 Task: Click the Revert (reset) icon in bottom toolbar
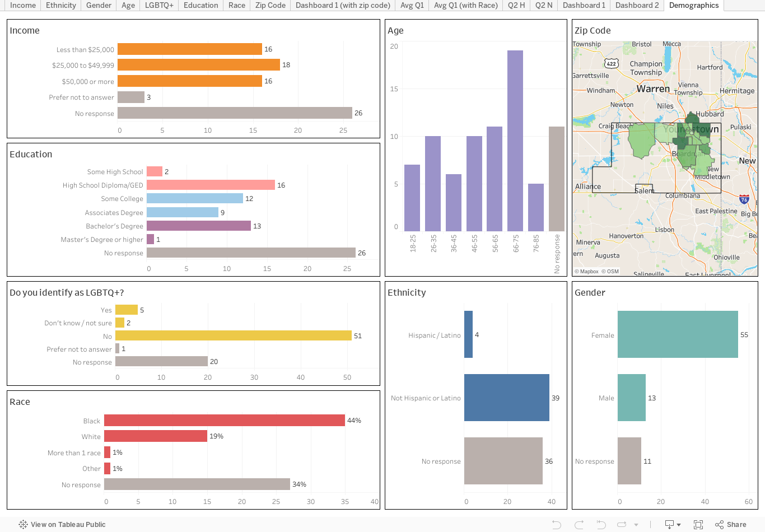point(601,525)
